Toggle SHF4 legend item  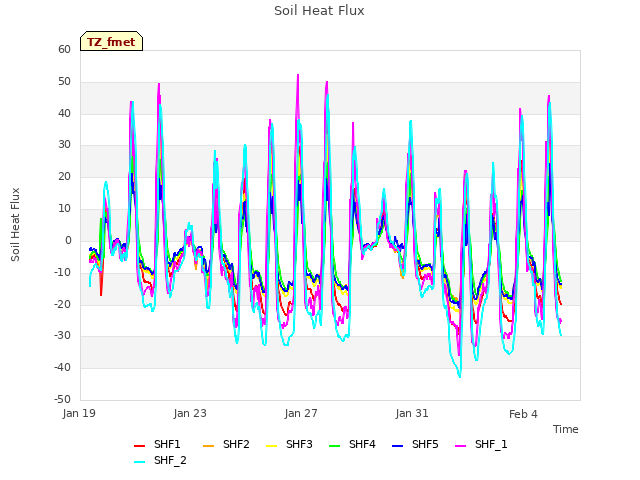[352, 444]
